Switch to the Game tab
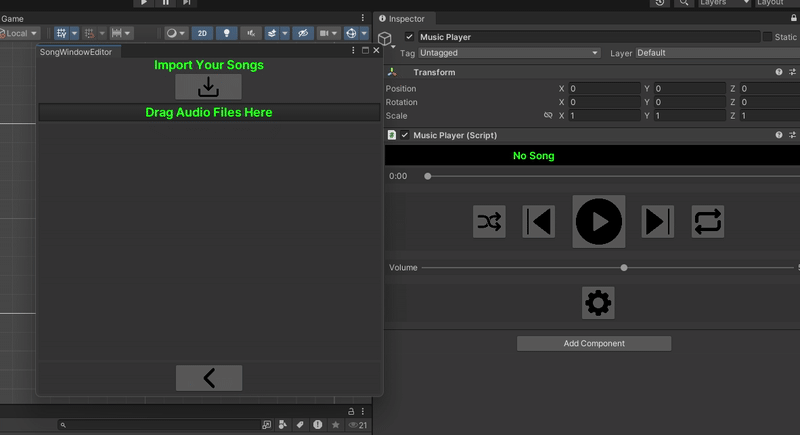Image resolution: width=800 pixels, height=435 pixels. point(12,18)
